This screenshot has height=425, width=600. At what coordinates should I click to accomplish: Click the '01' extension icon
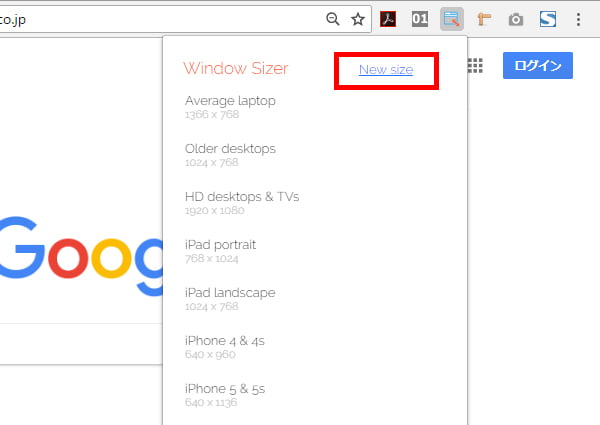(421, 19)
